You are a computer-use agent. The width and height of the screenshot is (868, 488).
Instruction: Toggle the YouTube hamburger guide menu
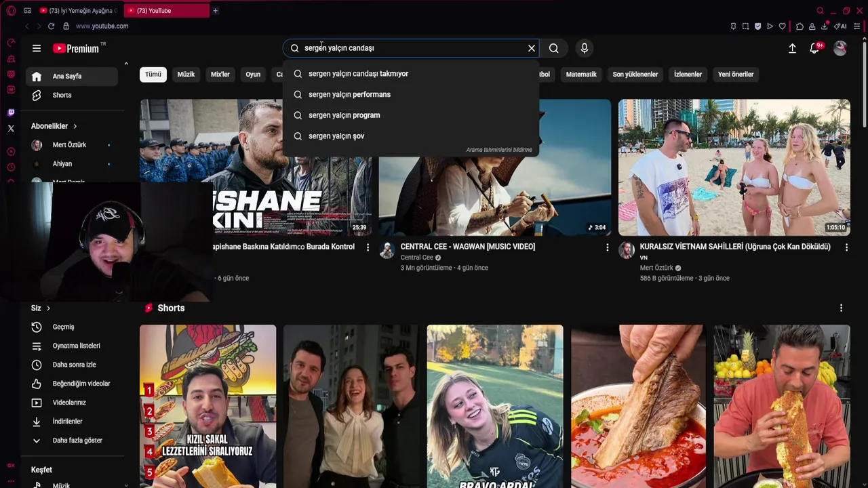click(x=37, y=48)
